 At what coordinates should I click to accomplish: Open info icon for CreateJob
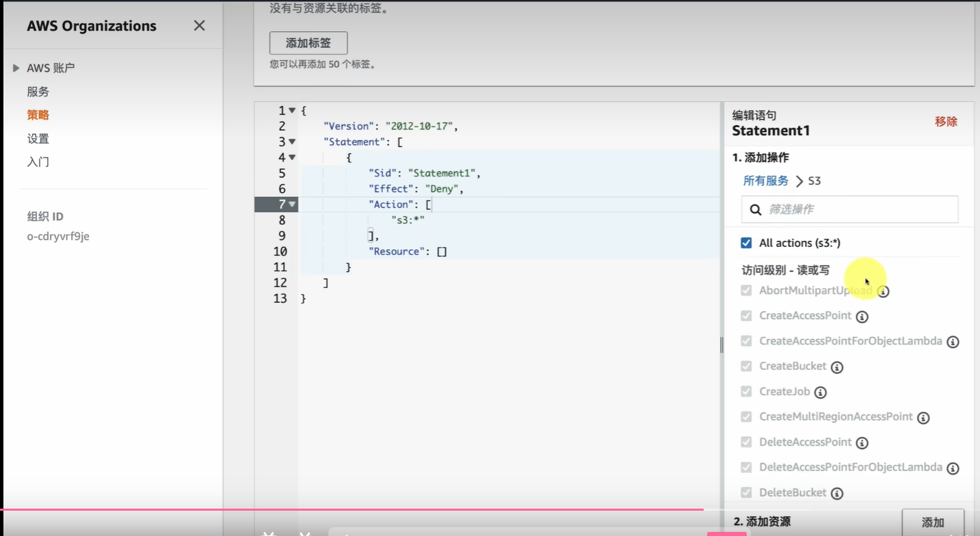click(821, 392)
